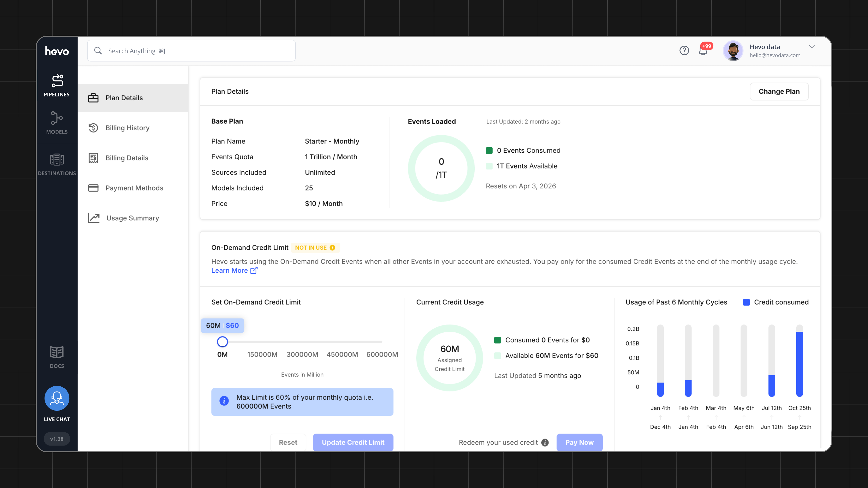Click the Credit consumed blue legend swatch
This screenshot has height=488, width=868.
(x=746, y=302)
